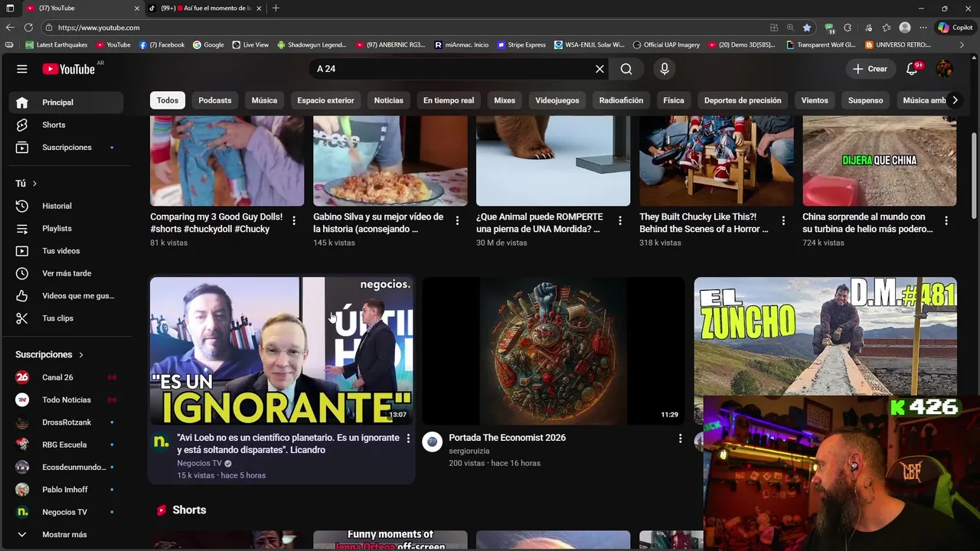Open Tus clips in sidebar
This screenshot has height=551, width=980.
[x=66, y=318]
